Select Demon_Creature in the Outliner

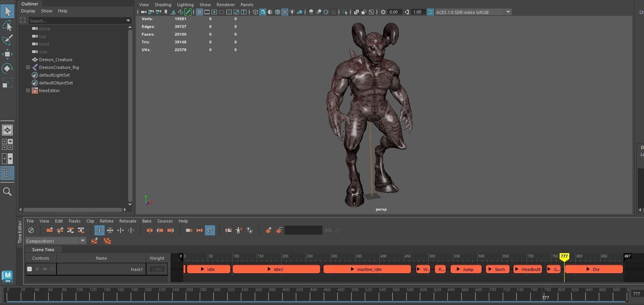click(x=55, y=60)
